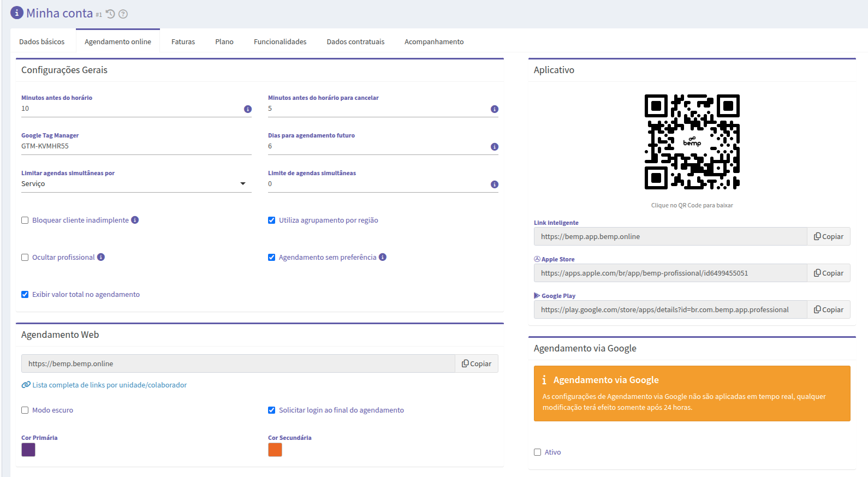Image resolution: width=868 pixels, height=477 pixels.
Task: Open the history icon next to Minha conta
Action: [x=110, y=14]
